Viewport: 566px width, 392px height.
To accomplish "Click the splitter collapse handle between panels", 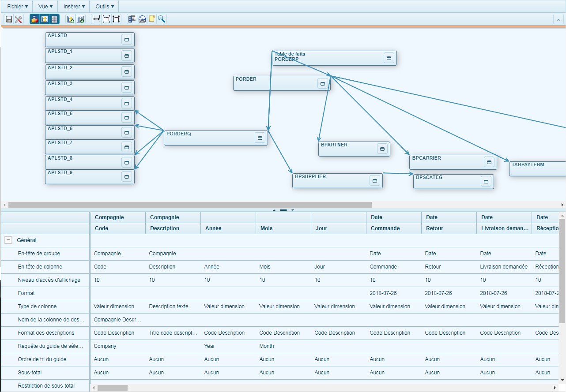I will [283, 210].
